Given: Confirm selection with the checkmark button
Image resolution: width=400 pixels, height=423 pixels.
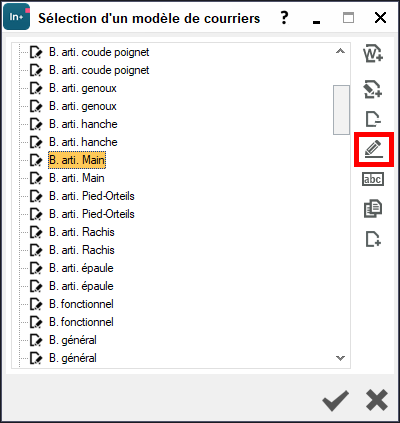Looking at the screenshot, I should (x=335, y=400).
